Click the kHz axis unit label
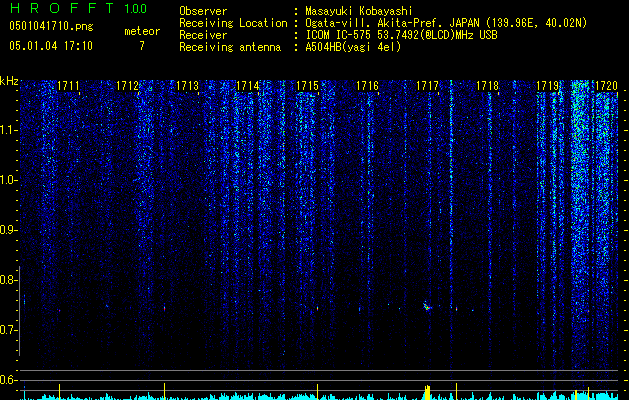This screenshot has width=629, height=400. pos(9,81)
